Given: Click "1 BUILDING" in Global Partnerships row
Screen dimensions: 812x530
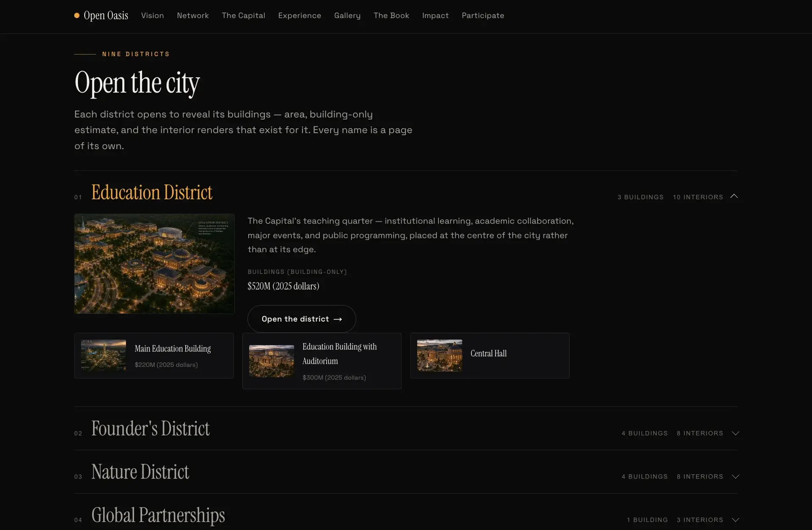Looking at the screenshot, I should point(647,520).
